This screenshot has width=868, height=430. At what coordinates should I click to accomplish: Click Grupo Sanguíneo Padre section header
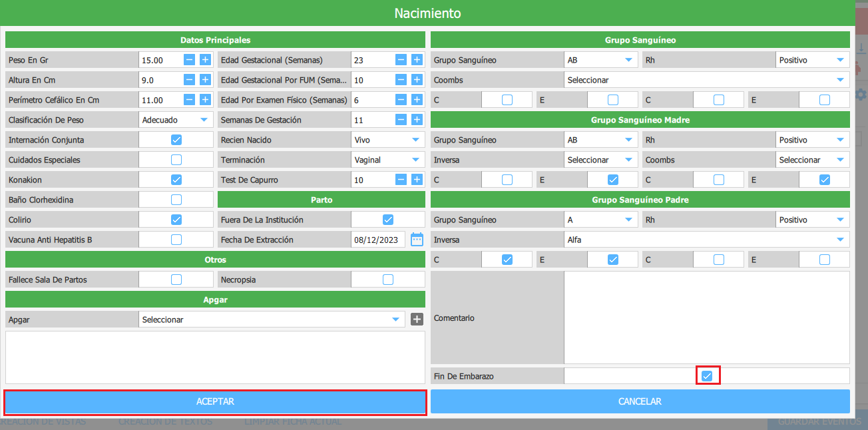640,200
